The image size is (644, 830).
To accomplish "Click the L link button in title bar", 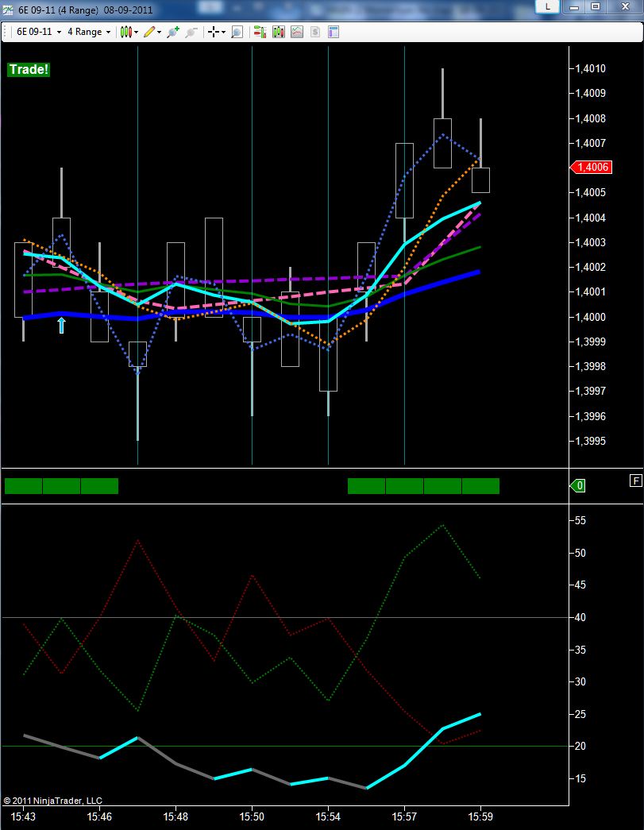I will tap(547, 6).
